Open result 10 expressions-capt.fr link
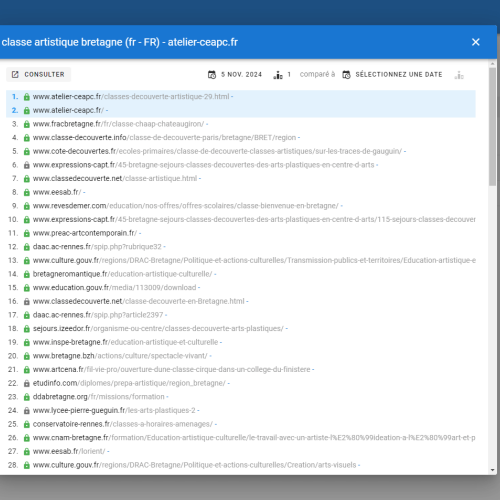 tap(254, 220)
